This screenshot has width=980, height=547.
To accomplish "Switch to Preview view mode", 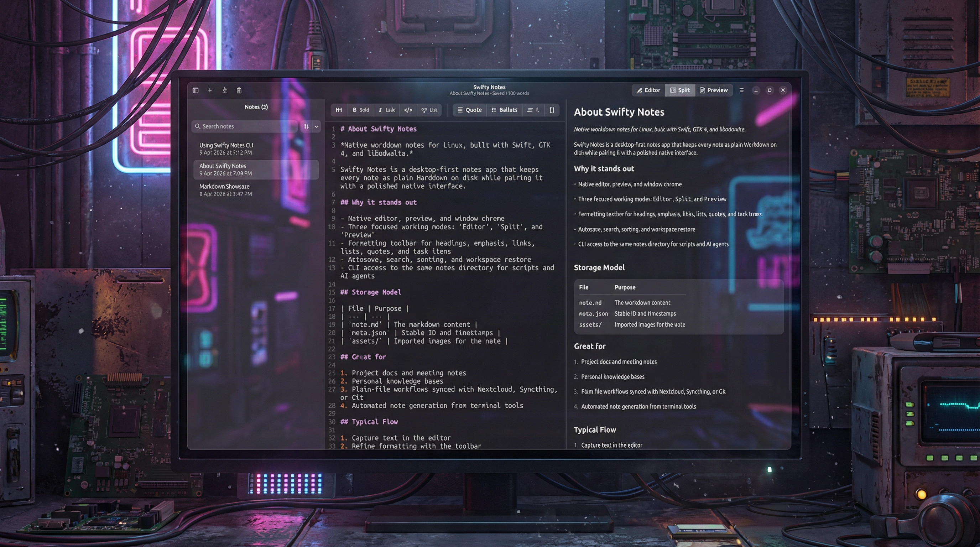I will click(714, 90).
